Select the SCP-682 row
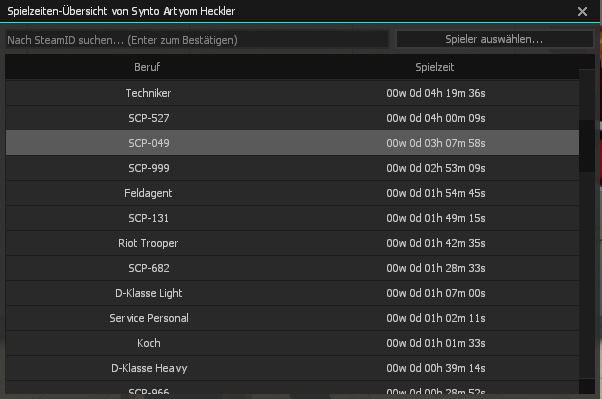This screenshot has width=602, height=399. pyautogui.click(x=292, y=268)
